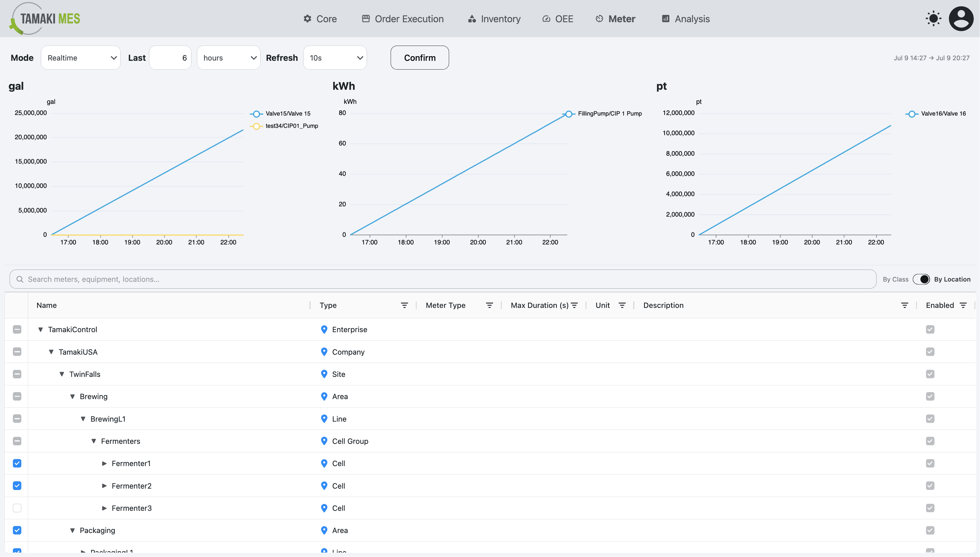Click the Last value field showing 6
Image resolution: width=980 pixels, height=557 pixels.
coord(170,58)
